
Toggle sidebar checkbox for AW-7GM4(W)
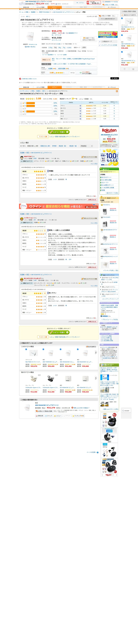coord(122,35)
